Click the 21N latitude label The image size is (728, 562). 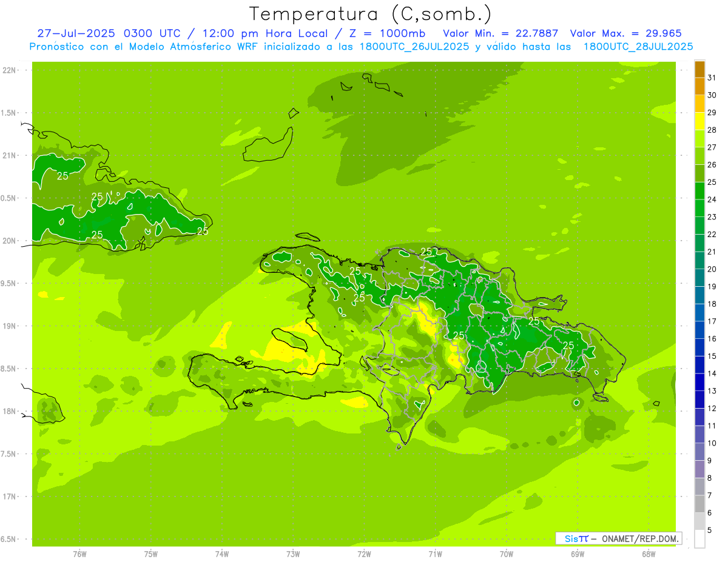[9, 156]
